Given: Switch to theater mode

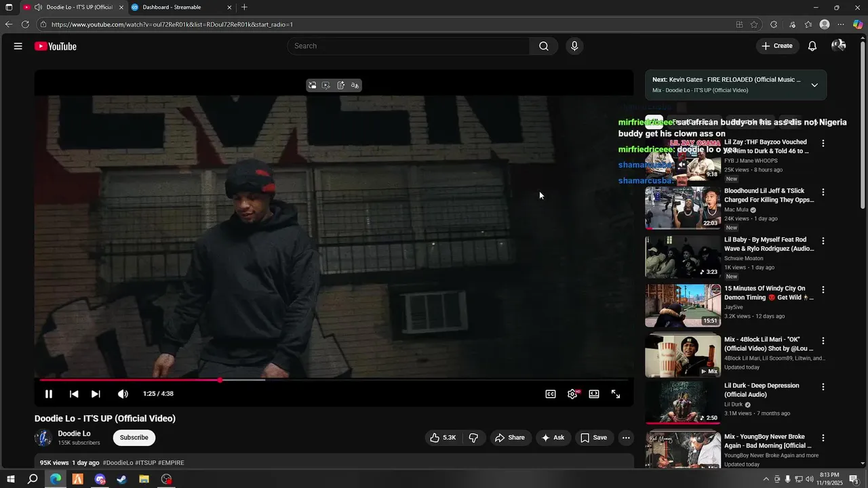Looking at the screenshot, I should click(x=594, y=394).
